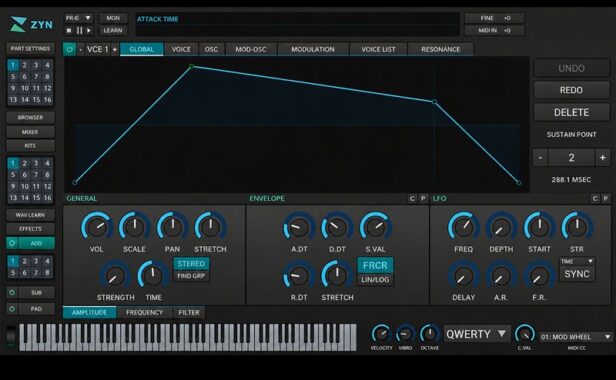Click the WAV LEARN button

[30, 215]
